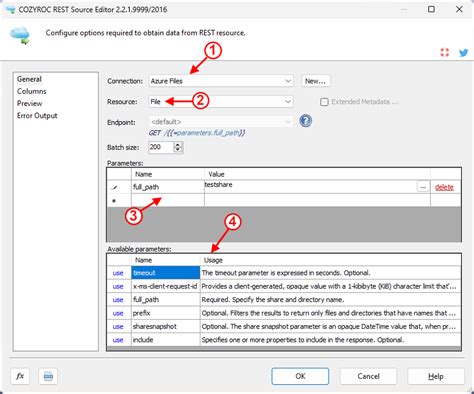Select the include name cell
The image size is (474, 394).
[x=166, y=340]
